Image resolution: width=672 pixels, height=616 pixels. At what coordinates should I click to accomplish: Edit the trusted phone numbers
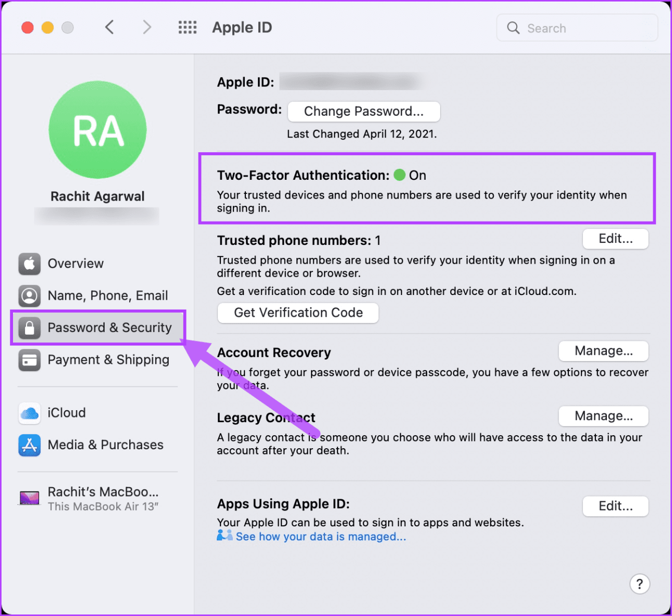click(x=615, y=239)
